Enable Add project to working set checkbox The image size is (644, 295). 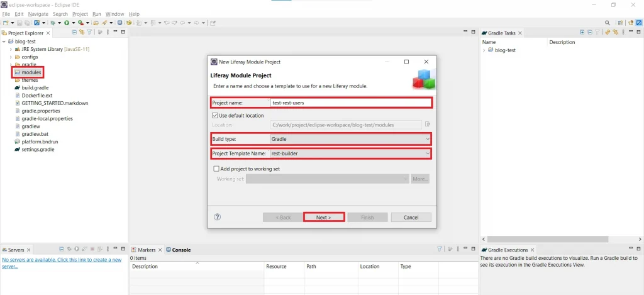[216, 169]
